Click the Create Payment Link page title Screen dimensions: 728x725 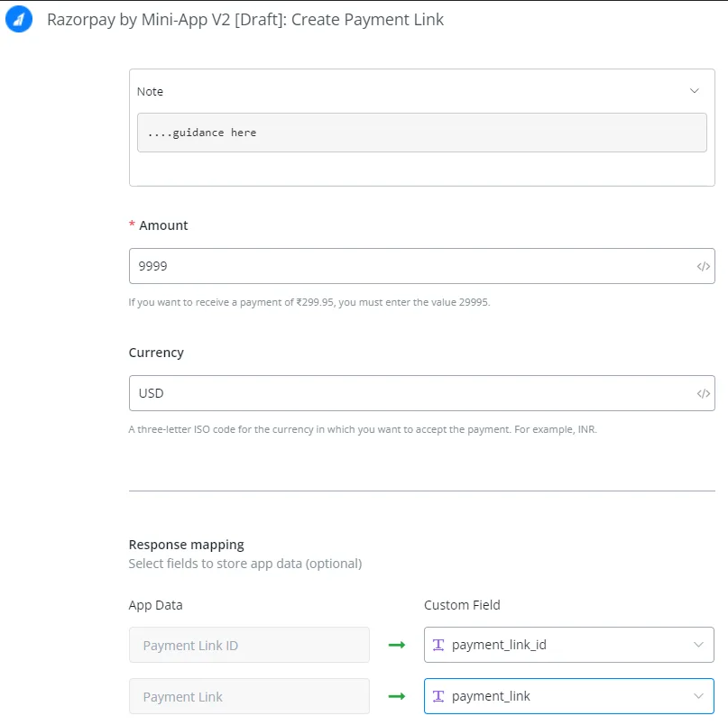(245, 20)
